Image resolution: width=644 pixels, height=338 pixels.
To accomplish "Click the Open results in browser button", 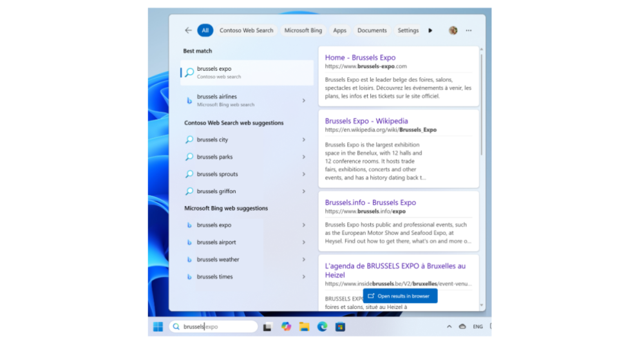I will point(400,296).
